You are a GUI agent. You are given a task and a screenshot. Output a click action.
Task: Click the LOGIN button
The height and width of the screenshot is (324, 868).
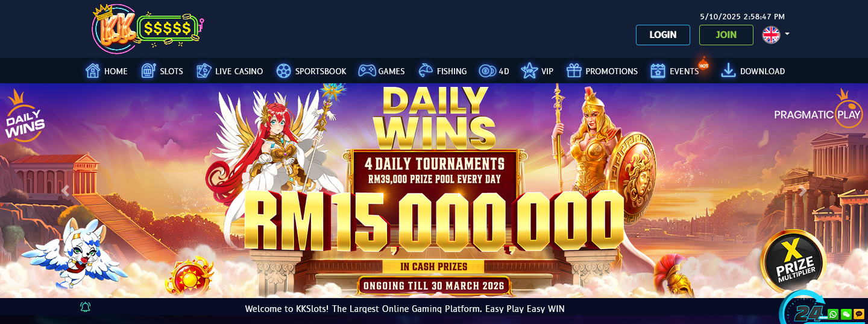coord(663,35)
